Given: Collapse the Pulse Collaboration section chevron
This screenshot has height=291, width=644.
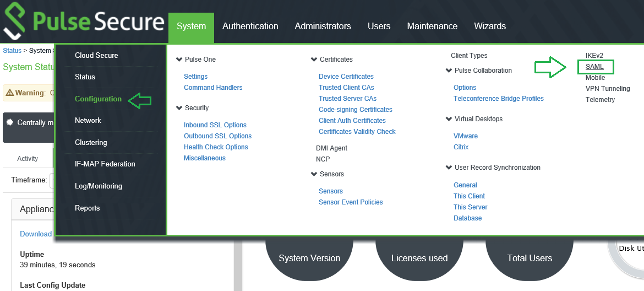Looking at the screenshot, I should [449, 71].
